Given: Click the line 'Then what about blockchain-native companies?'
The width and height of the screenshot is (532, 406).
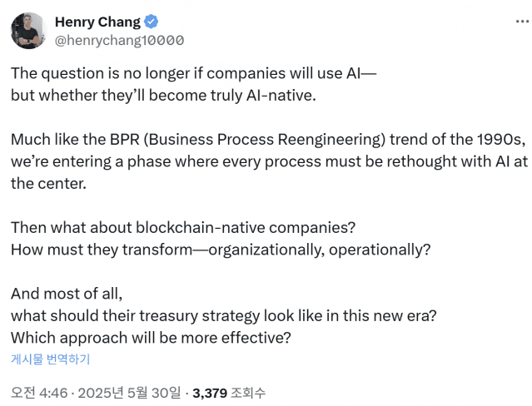Looking at the screenshot, I should [x=183, y=228].
